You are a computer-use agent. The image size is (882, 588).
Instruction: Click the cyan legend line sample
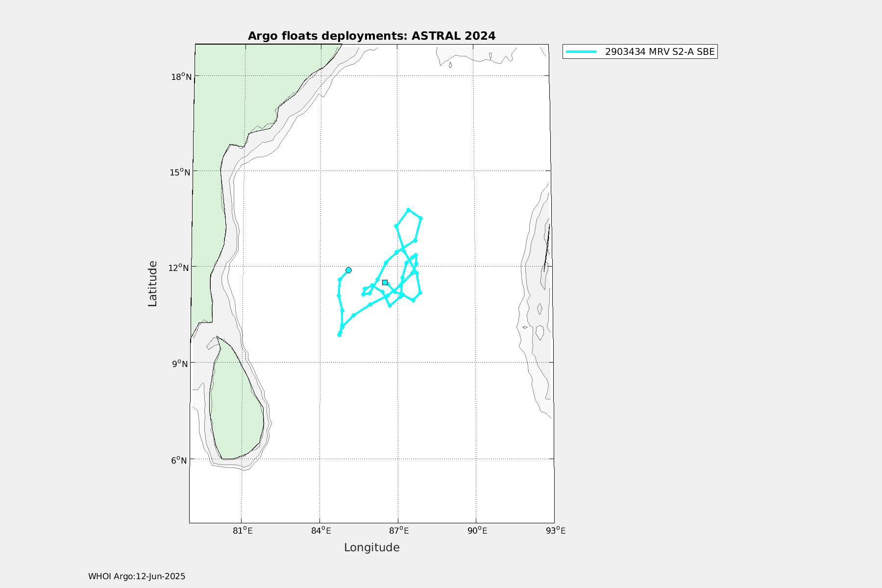tap(582, 51)
